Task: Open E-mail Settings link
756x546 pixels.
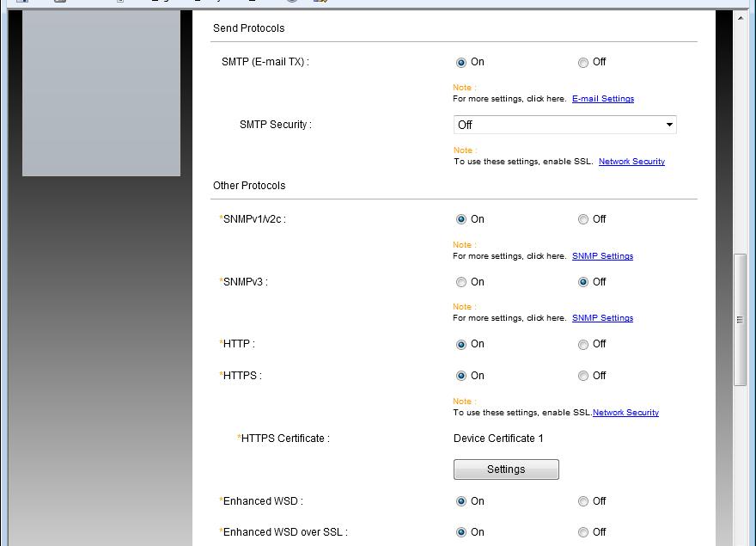Action: (603, 99)
